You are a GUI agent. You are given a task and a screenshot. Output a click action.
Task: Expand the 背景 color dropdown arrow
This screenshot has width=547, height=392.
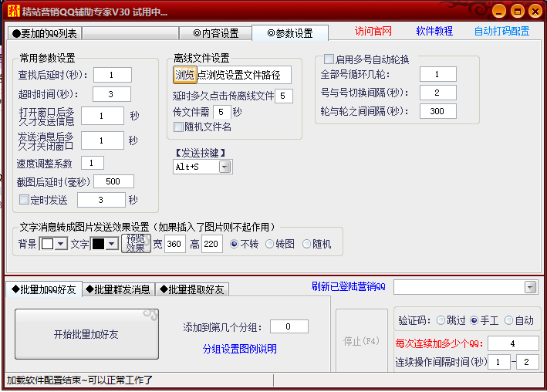coord(61,244)
